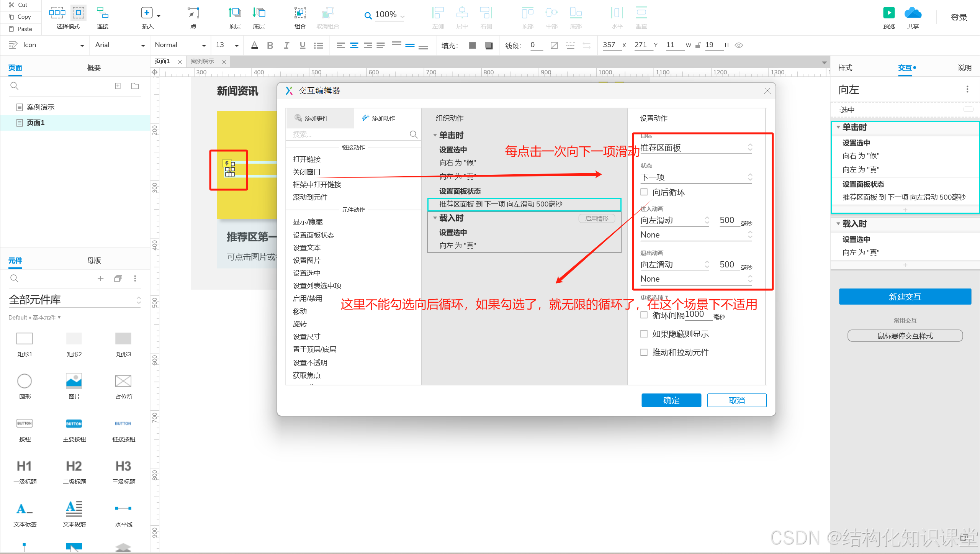Switch to the 样式 tab
This screenshot has height=554, width=980.
point(845,68)
